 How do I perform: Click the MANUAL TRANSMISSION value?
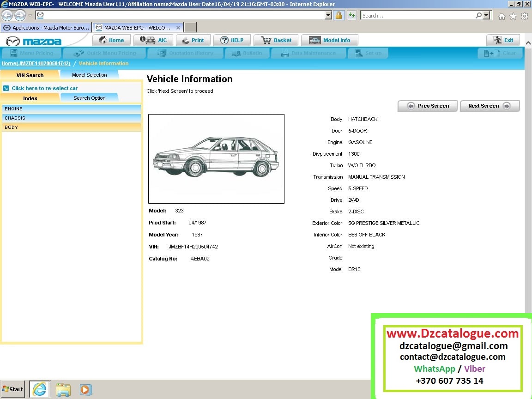tap(376, 177)
